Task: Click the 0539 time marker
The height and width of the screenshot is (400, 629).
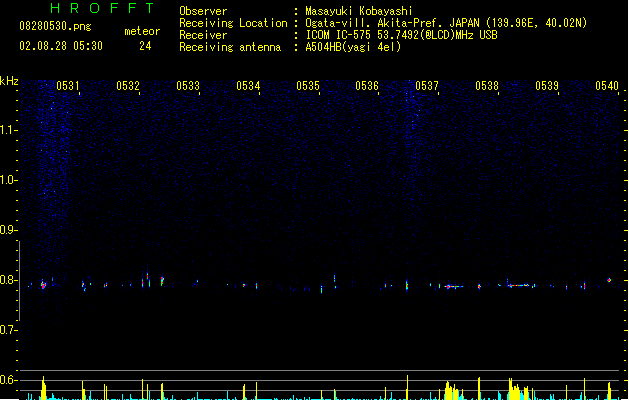Action: tap(547, 86)
